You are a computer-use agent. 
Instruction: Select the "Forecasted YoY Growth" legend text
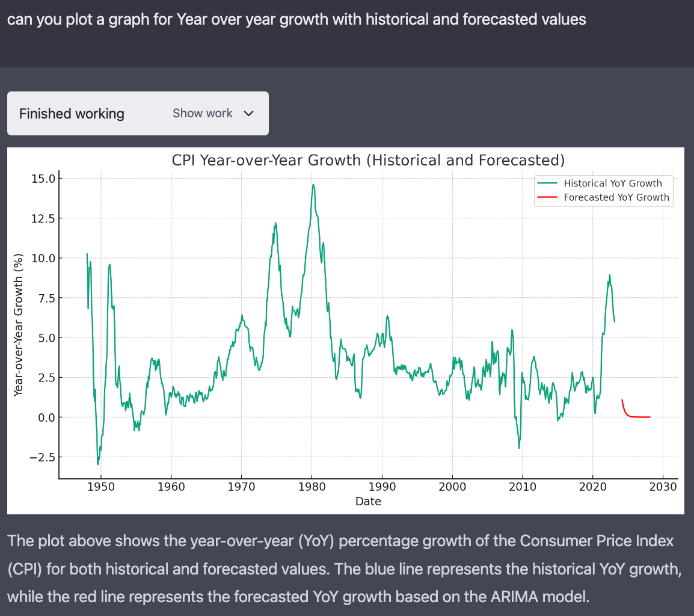pyautogui.click(x=616, y=197)
